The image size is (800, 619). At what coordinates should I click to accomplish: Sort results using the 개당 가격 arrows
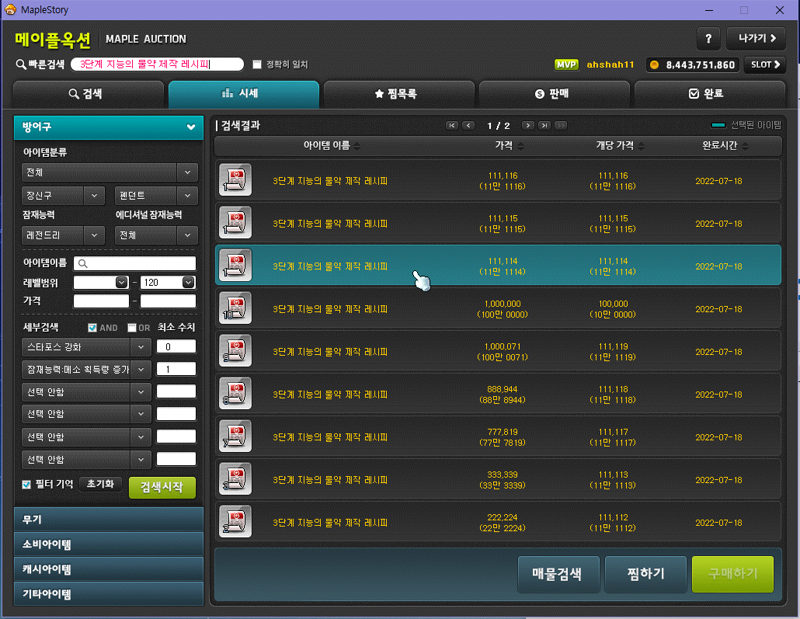tap(641, 146)
